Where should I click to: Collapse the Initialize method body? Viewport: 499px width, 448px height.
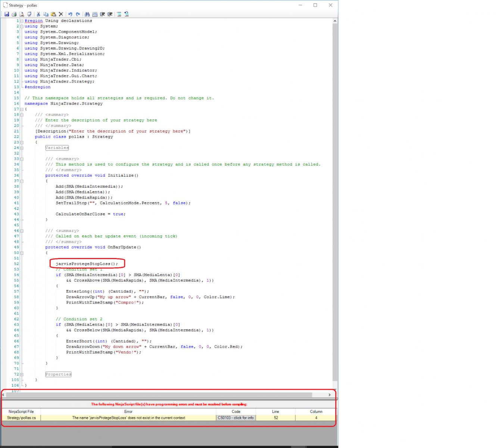click(22, 181)
